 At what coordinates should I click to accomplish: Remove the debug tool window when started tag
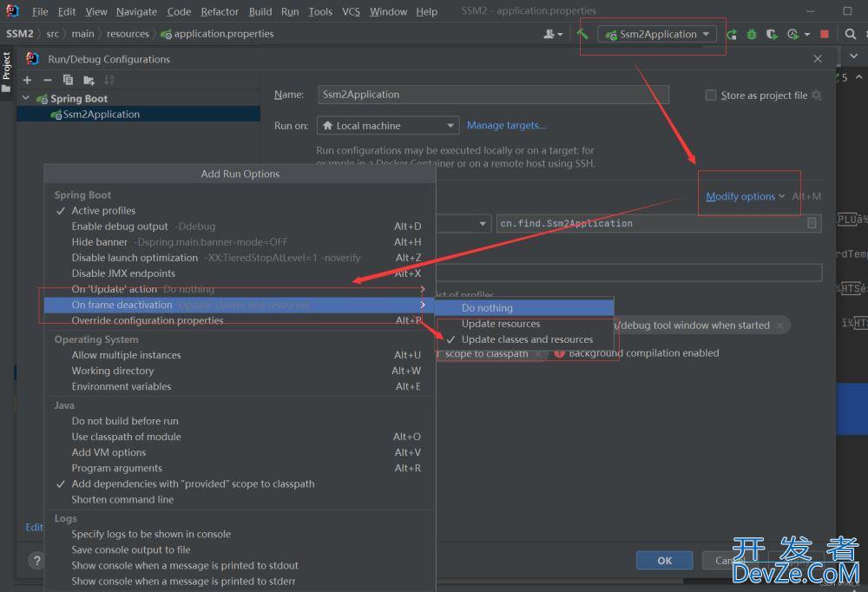click(x=780, y=326)
